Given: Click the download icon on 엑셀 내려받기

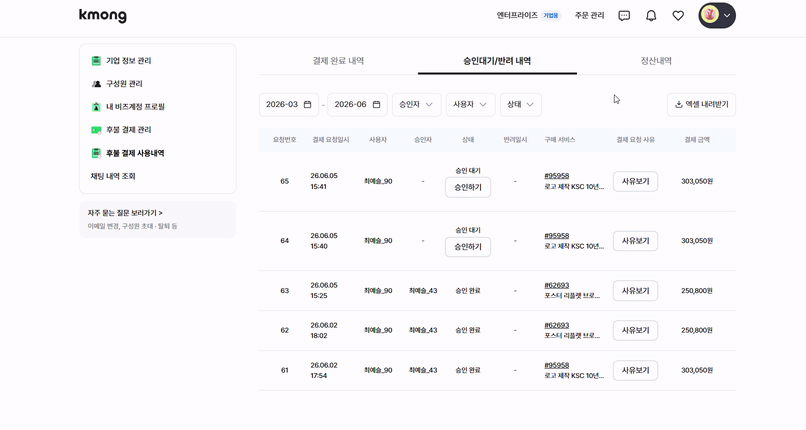Looking at the screenshot, I should (x=679, y=104).
